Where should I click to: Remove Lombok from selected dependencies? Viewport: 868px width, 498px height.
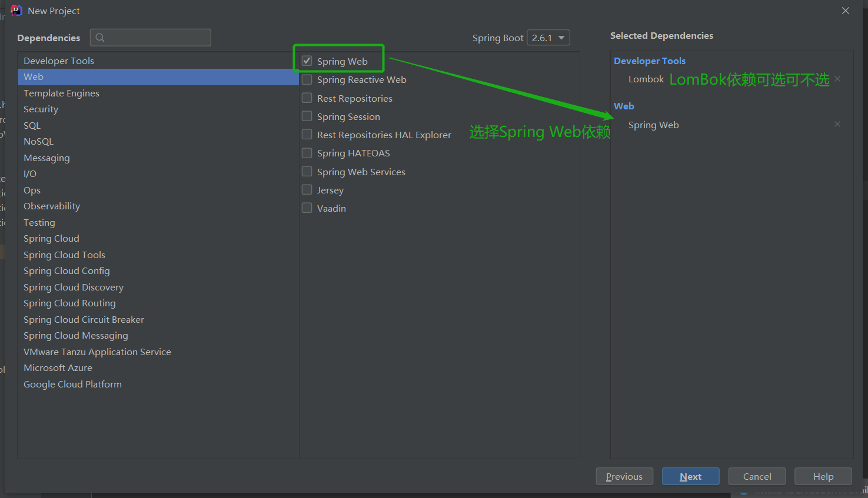click(837, 79)
